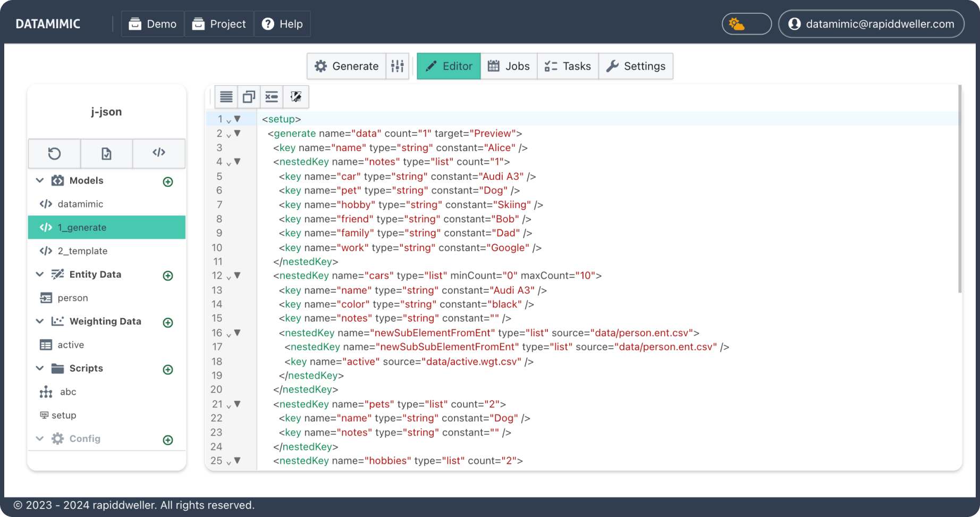Open the Tasks tab
The image size is (980, 517).
(568, 66)
